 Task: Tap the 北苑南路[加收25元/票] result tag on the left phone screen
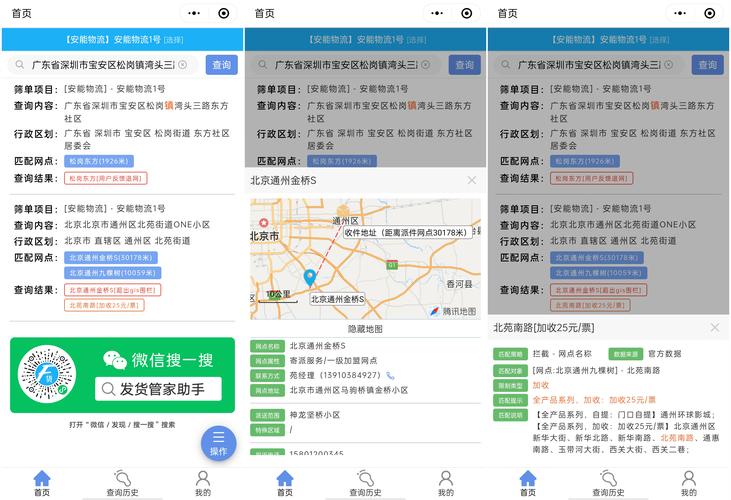(104, 305)
